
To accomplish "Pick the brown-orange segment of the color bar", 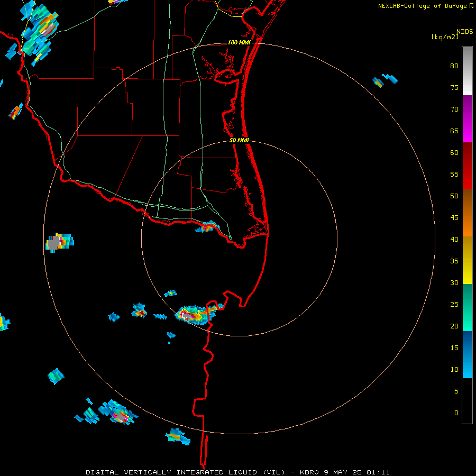I will point(467,213).
